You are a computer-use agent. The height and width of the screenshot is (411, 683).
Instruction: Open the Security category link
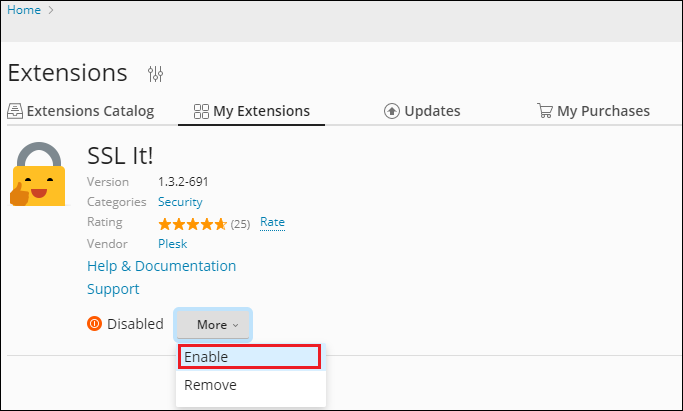(x=180, y=202)
